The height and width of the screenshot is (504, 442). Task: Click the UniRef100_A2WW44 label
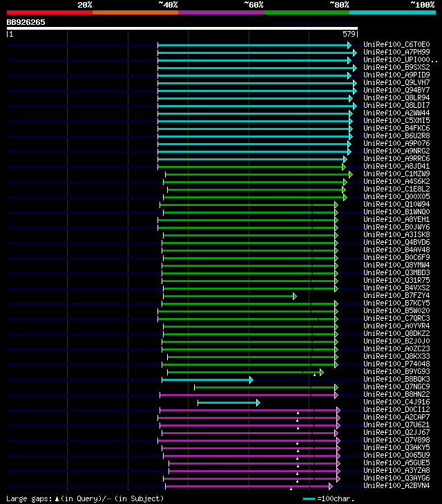point(396,113)
